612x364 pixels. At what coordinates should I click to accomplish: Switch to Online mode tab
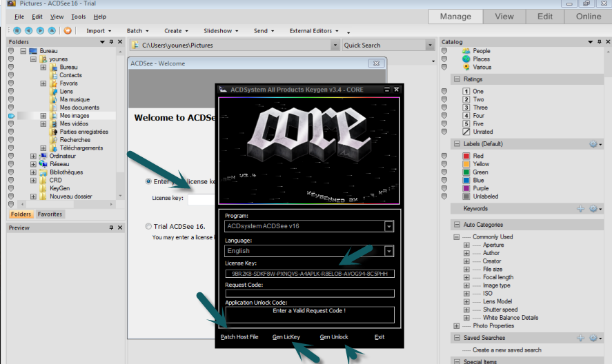tap(588, 17)
